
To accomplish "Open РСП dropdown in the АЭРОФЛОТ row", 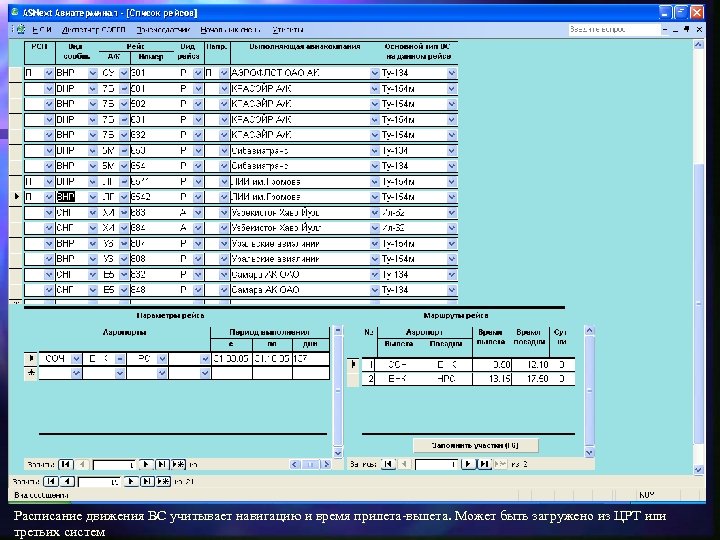I will point(49,73).
